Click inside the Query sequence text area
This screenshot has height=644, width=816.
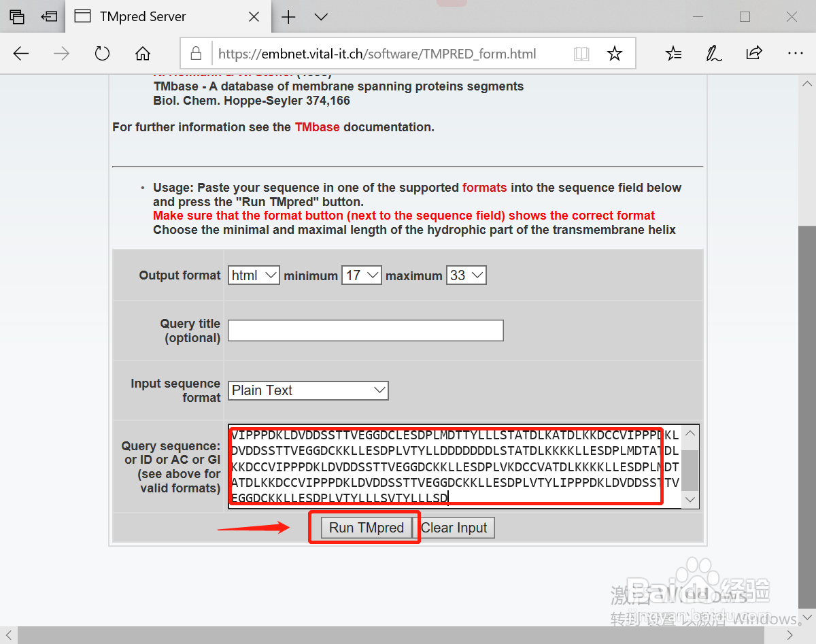pos(455,467)
